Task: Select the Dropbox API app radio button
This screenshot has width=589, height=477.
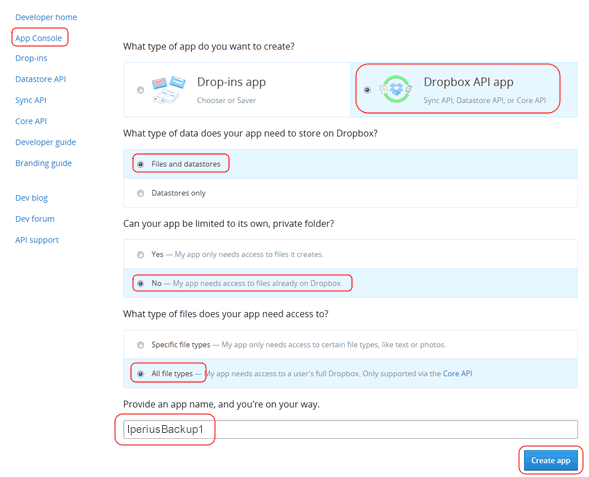Action: [367, 90]
